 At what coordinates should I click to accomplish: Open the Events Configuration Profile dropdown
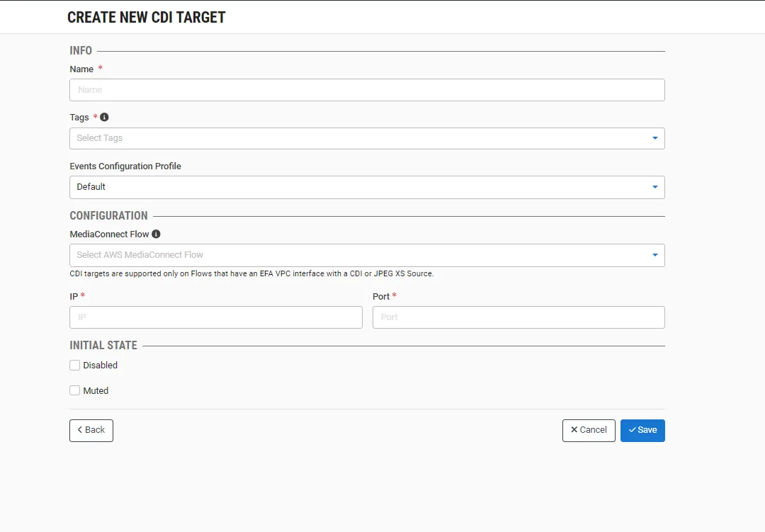[367, 188]
